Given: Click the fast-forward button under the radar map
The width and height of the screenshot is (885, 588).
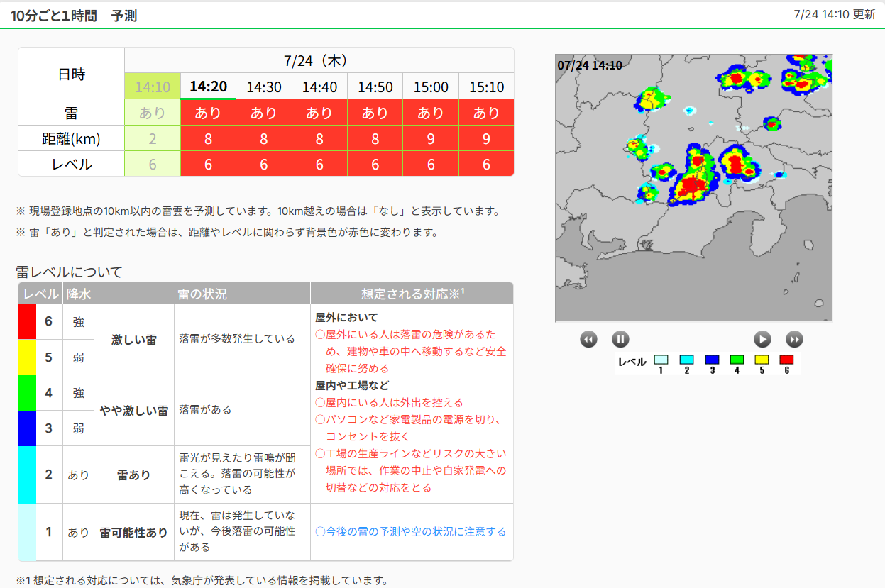Looking at the screenshot, I should (x=794, y=339).
